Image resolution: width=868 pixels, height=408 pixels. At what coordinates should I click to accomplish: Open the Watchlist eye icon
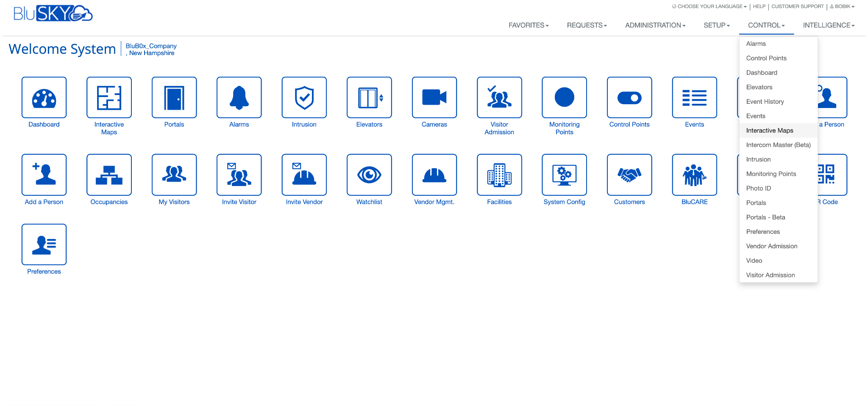[x=369, y=175]
